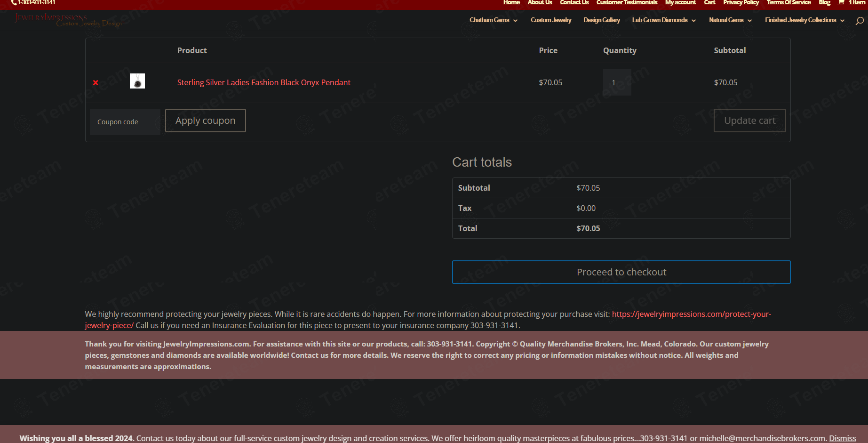Open the Black Onyx Pendant product thumbnail

pos(137,81)
